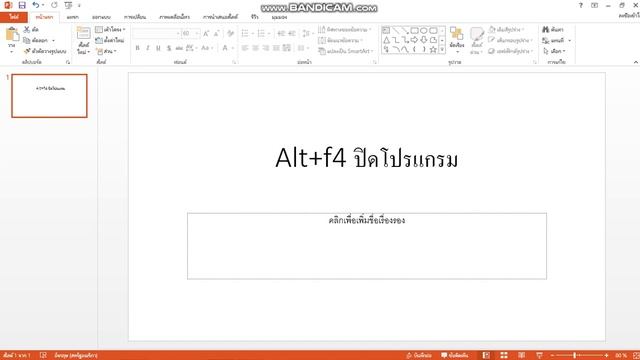This screenshot has width=640, height=360.
Task: Open the Select menu in editing group
Action: tap(554, 51)
